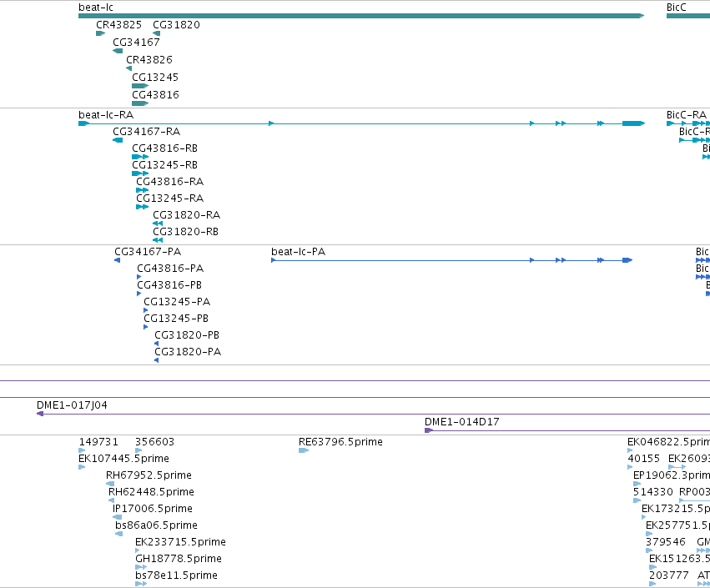This screenshot has height=588, width=710.
Task: Click the beat-Ic gene label
Action: click(x=96, y=8)
